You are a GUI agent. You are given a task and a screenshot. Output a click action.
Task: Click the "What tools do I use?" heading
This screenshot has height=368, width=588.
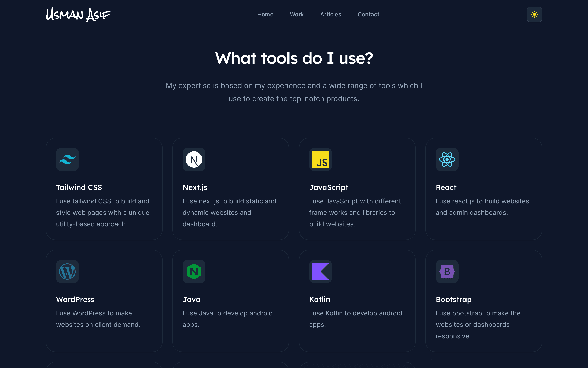pyautogui.click(x=294, y=58)
